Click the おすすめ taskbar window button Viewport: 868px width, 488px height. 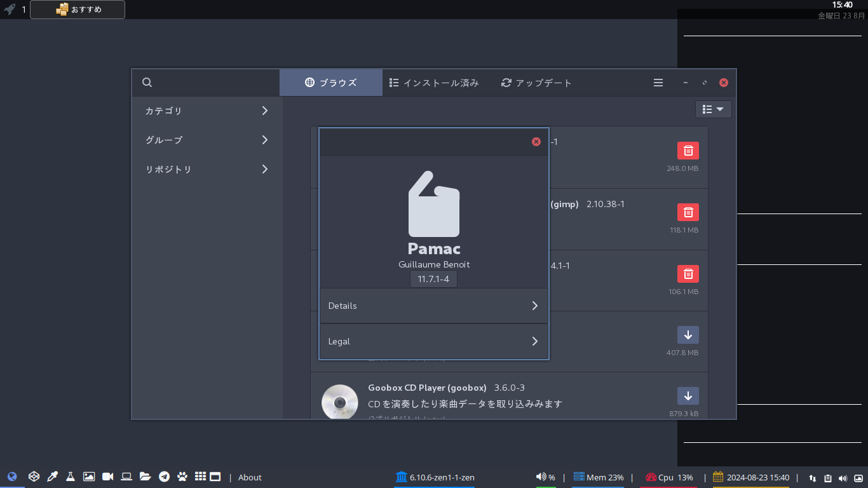78,10
